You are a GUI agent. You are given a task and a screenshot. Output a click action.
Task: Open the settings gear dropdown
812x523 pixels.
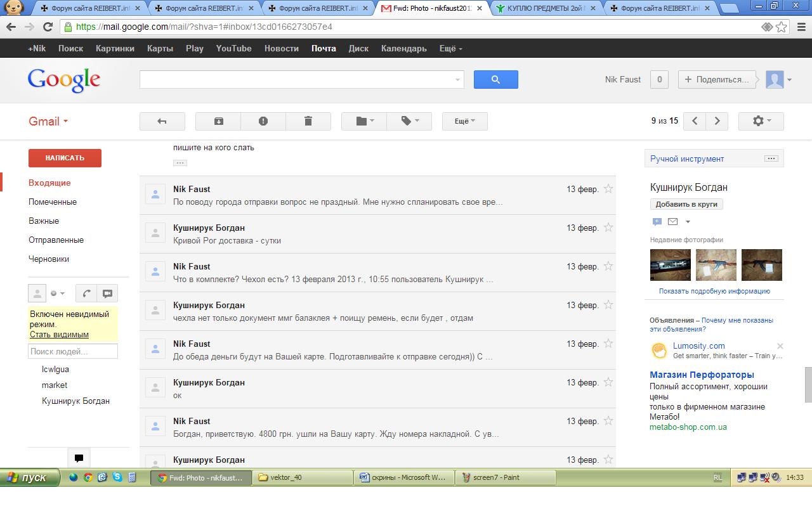pos(761,121)
